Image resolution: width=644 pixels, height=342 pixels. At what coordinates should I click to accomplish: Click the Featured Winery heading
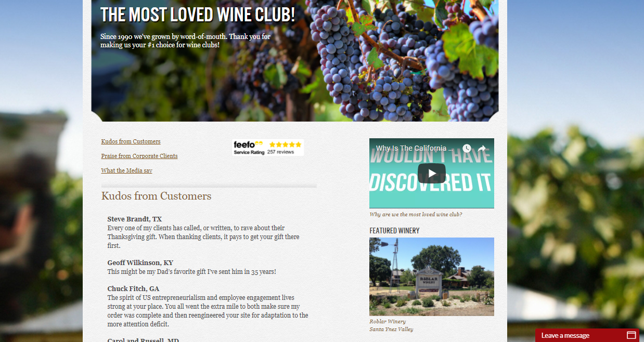click(x=394, y=230)
